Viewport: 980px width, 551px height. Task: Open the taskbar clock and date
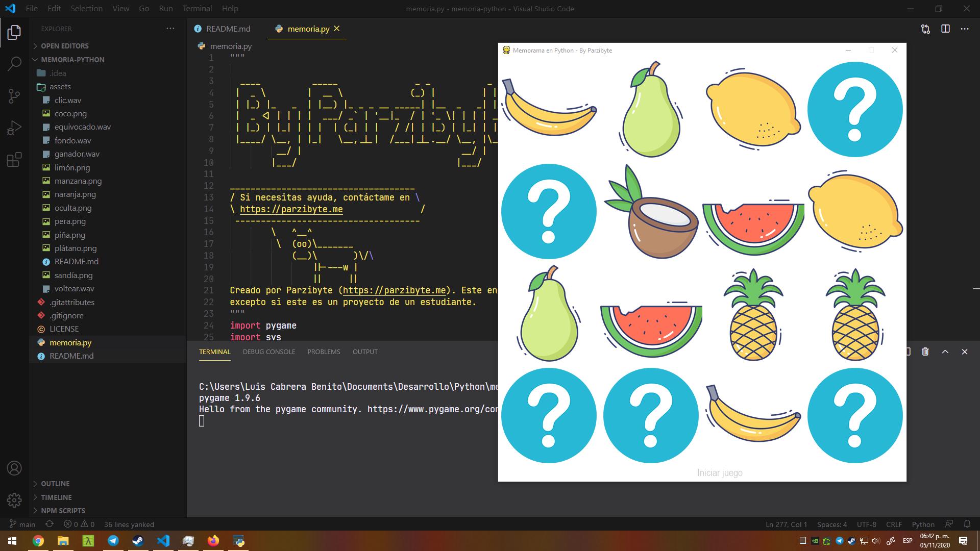[x=935, y=541]
